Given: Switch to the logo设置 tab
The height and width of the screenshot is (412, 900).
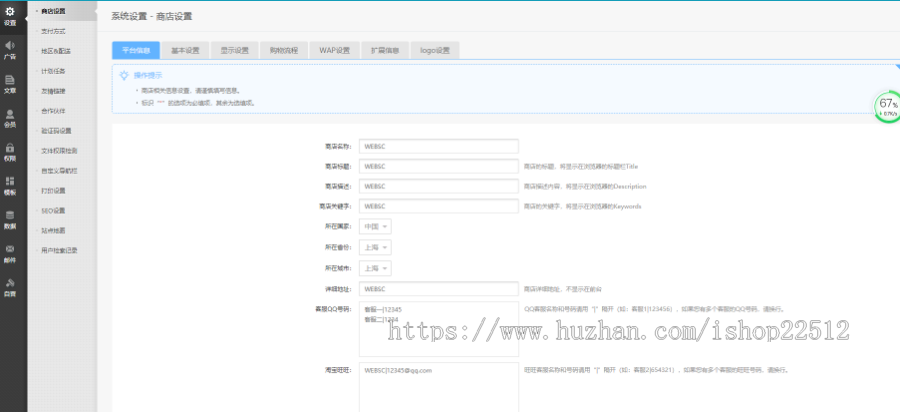Looking at the screenshot, I should 435,50.
